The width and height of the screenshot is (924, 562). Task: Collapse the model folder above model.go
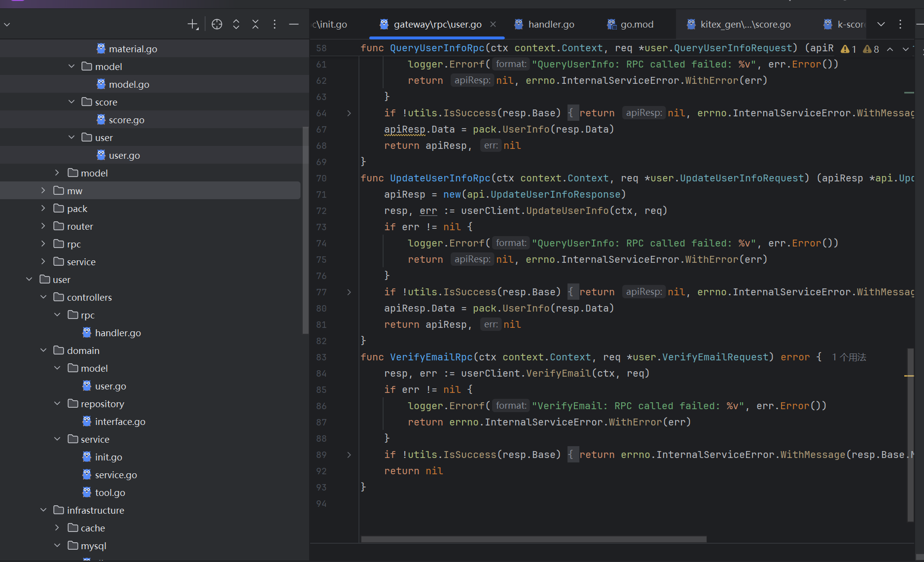point(71,67)
